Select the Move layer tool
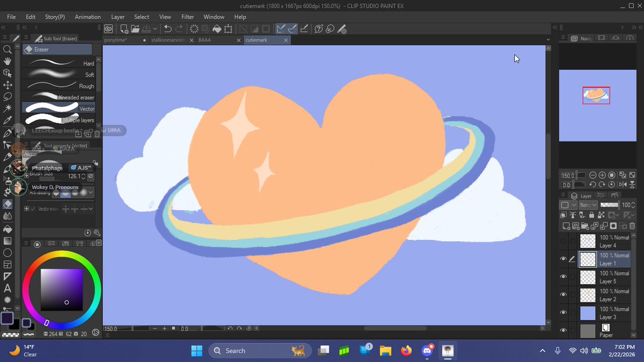This screenshot has width=644, height=362. pyautogui.click(x=8, y=85)
